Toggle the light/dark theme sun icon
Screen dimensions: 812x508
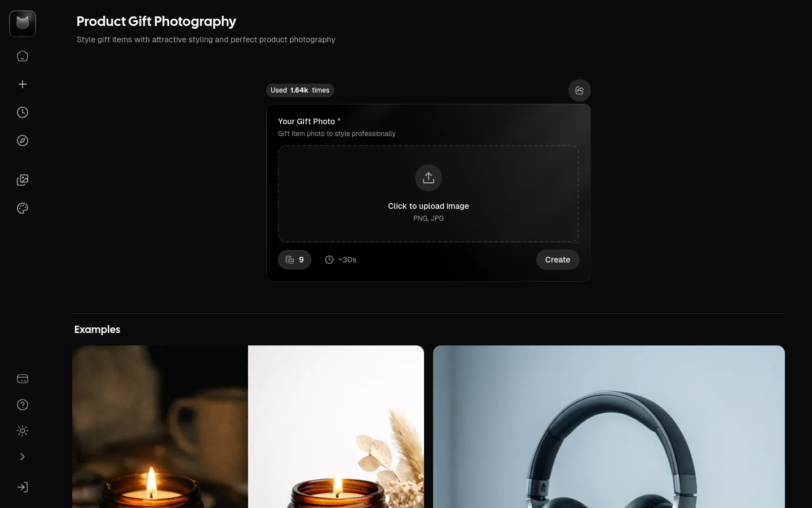[23, 431]
